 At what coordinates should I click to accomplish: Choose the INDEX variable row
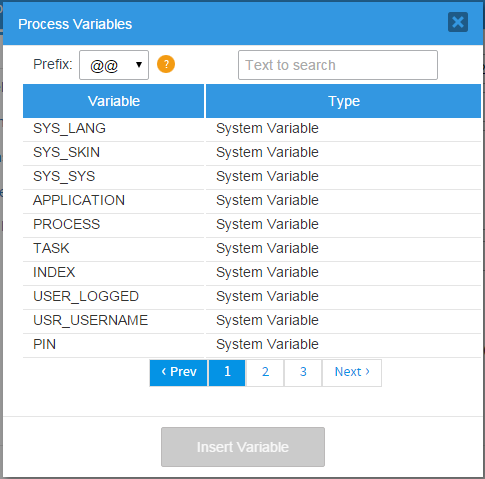click(x=252, y=273)
